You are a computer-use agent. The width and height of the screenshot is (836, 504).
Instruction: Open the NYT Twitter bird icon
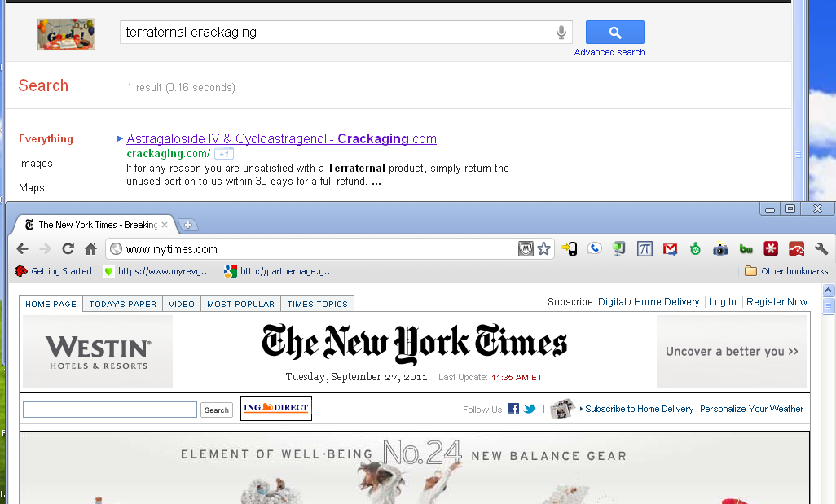pos(530,409)
